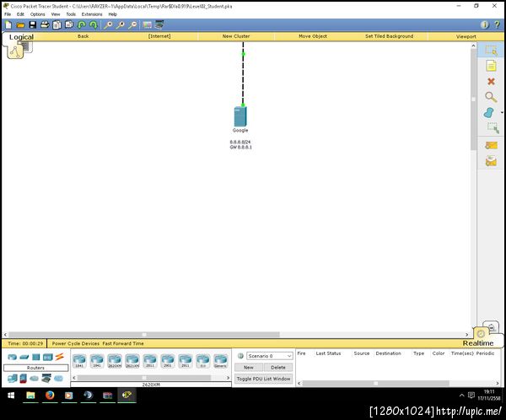This screenshot has height=420, width=506.
Task: Open File Explorer from the taskbar
Action: tap(30, 396)
